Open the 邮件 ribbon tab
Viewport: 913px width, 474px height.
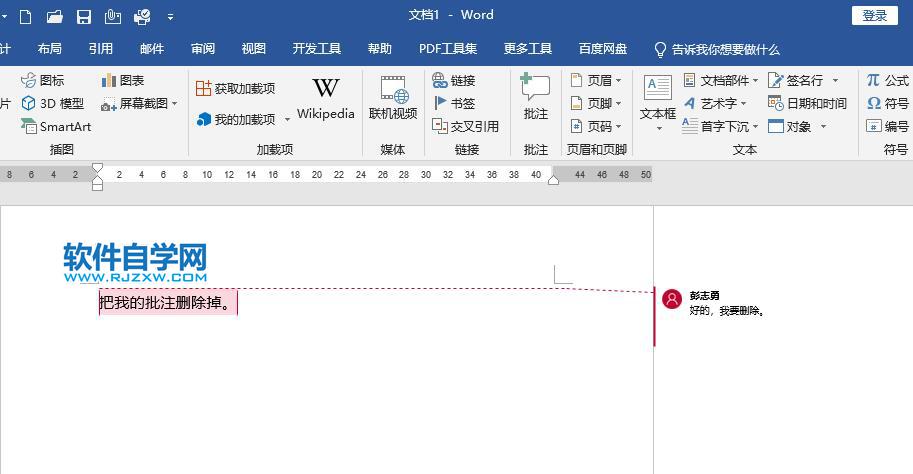(x=151, y=49)
